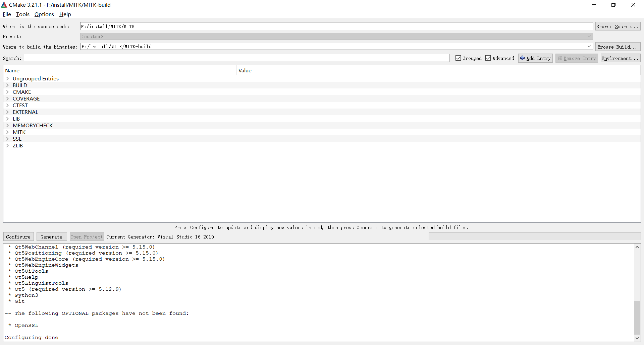Click the output log scroll up arrow
The height and width of the screenshot is (345, 644).
click(x=637, y=247)
